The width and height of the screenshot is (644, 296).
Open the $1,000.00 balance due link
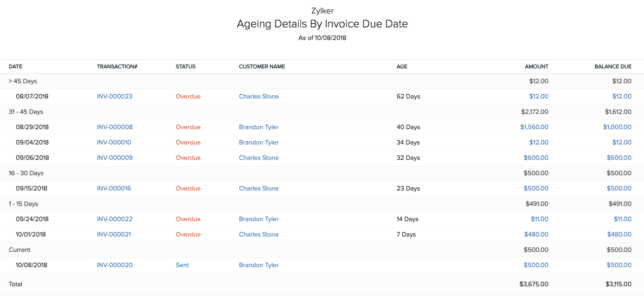click(617, 127)
